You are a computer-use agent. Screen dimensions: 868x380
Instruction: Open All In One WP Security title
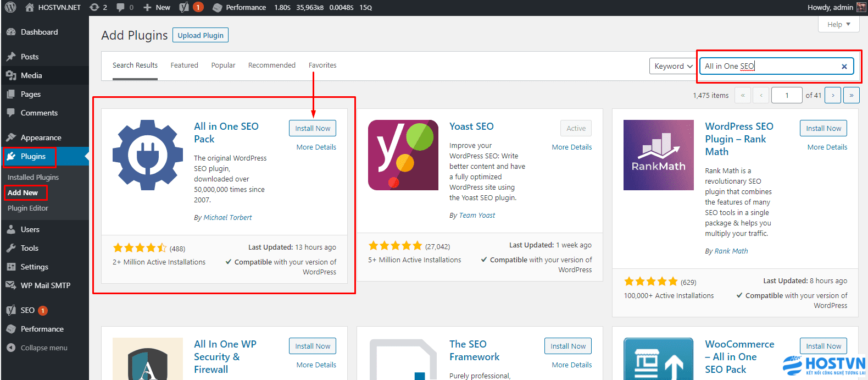pos(225,356)
